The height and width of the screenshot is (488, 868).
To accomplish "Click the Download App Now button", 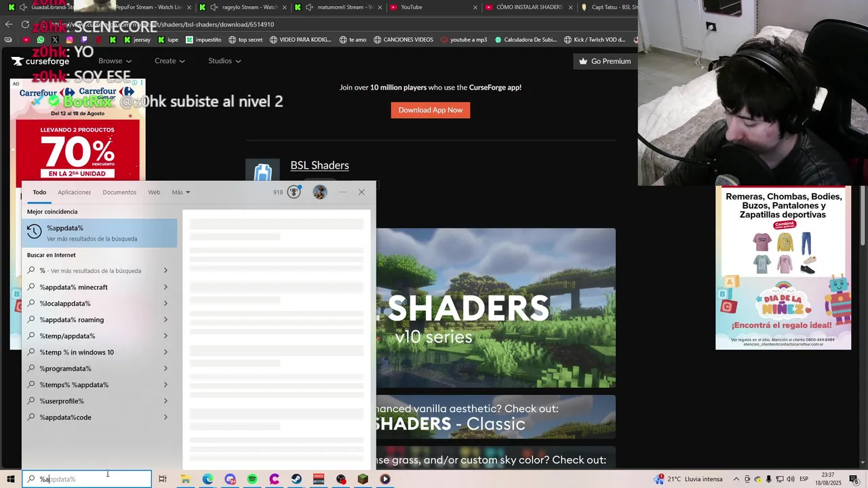I will pyautogui.click(x=431, y=110).
